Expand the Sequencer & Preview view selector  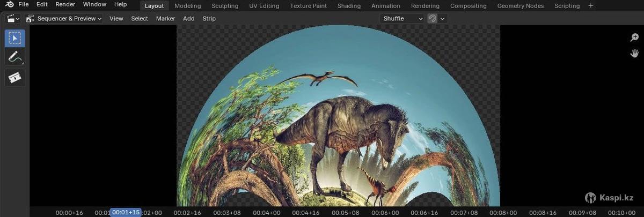[x=64, y=19]
